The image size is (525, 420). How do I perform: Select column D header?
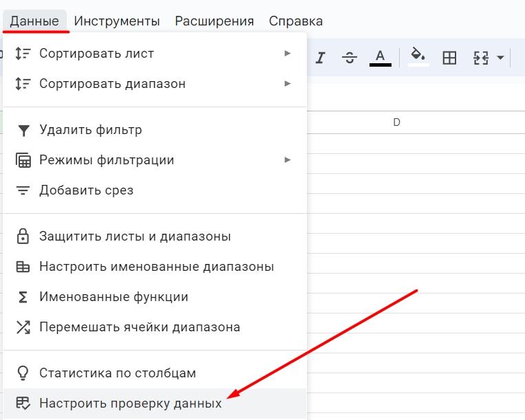pos(396,122)
